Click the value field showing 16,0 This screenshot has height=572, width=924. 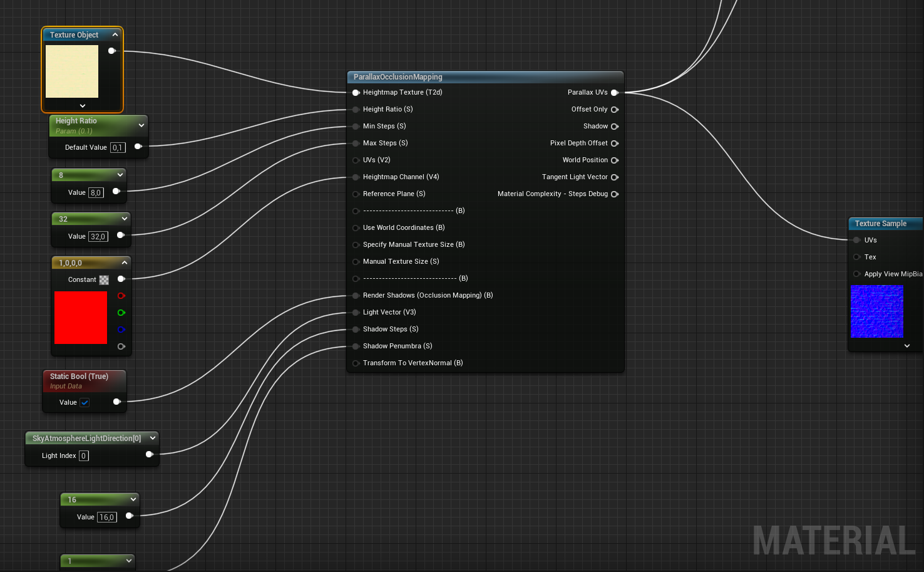pos(107,517)
